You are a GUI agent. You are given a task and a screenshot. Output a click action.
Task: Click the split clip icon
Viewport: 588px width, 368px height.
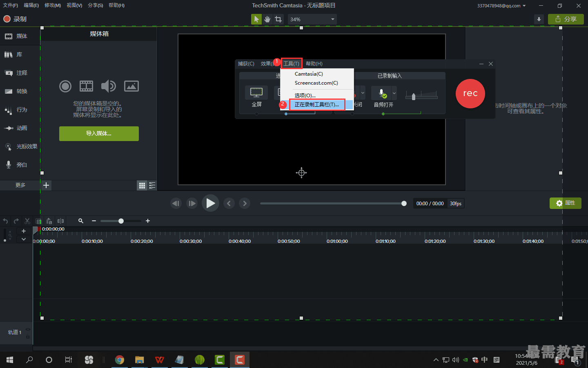click(60, 221)
